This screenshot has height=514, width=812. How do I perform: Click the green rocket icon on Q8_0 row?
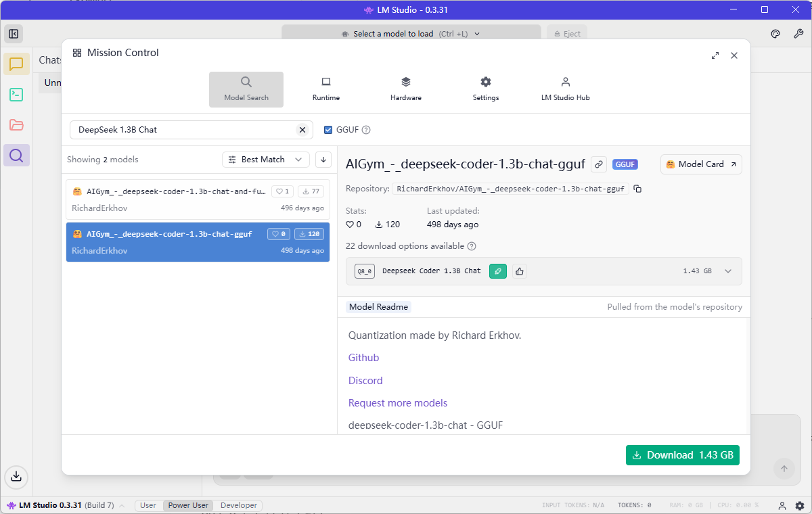(498, 271)
